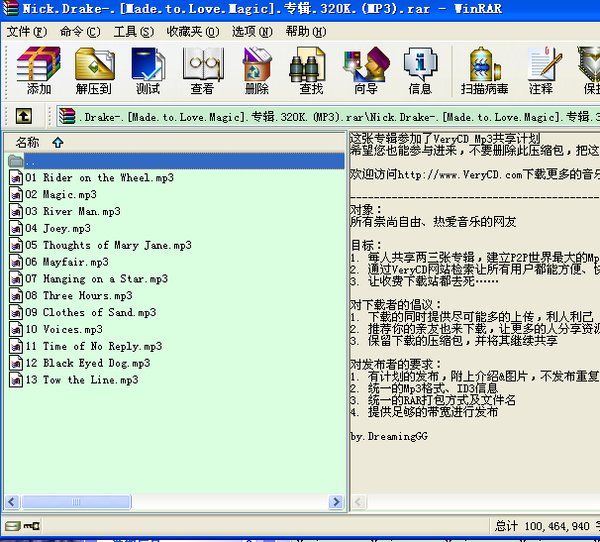The image size is (600, 542).
Task: Click mp3 icon of 02 Magic
Action: [x=16, y=194]
